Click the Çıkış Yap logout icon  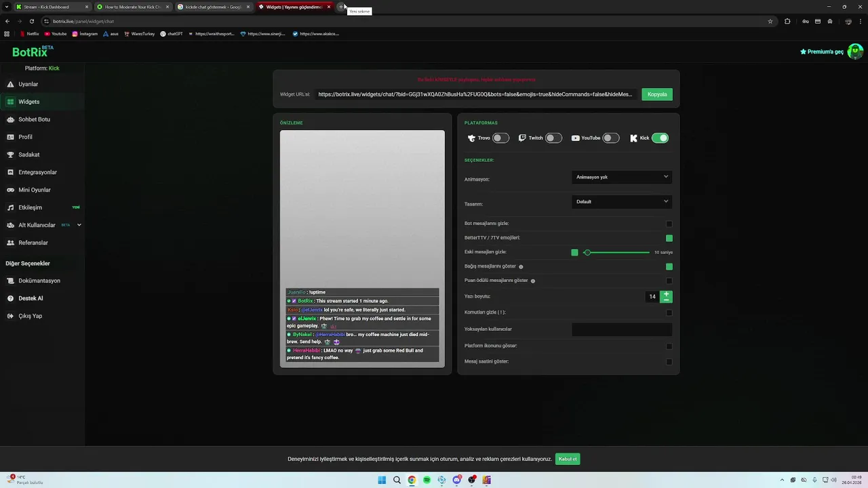pyautogui.click(x=11, y=316)
